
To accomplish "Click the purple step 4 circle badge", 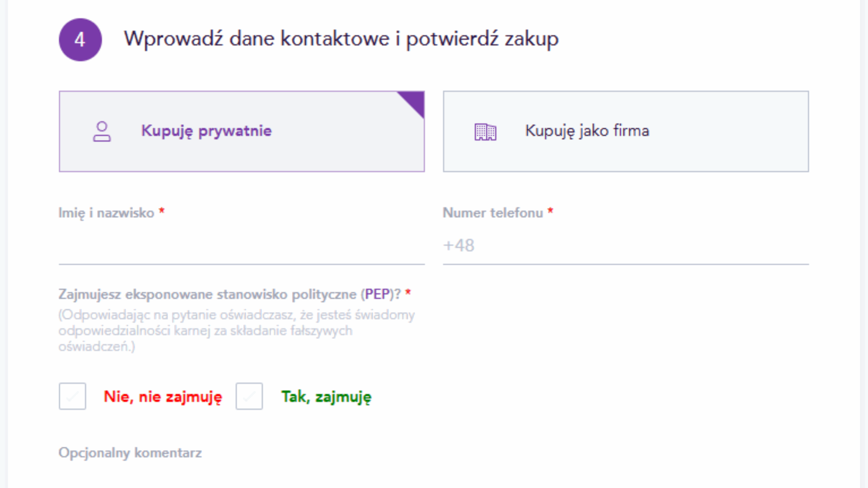I will coord(80,40).
